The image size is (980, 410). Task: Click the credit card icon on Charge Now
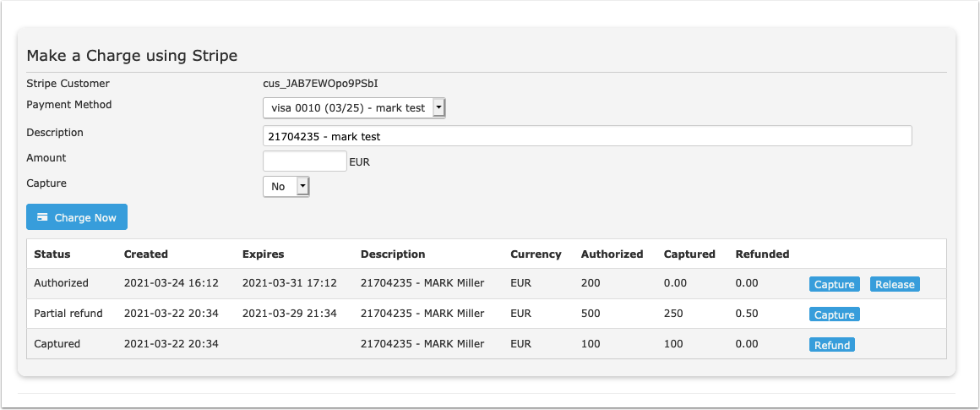point(42,217)
